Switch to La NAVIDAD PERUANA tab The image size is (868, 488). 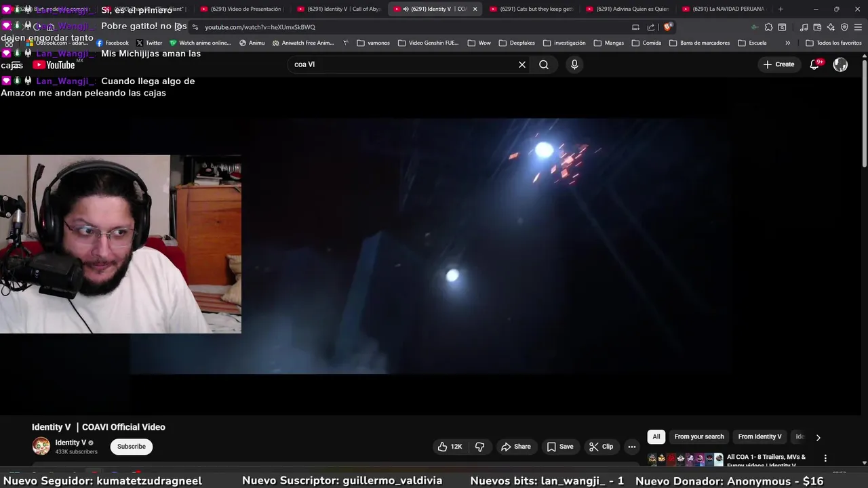pyautogui.click(x=724, y=9)
